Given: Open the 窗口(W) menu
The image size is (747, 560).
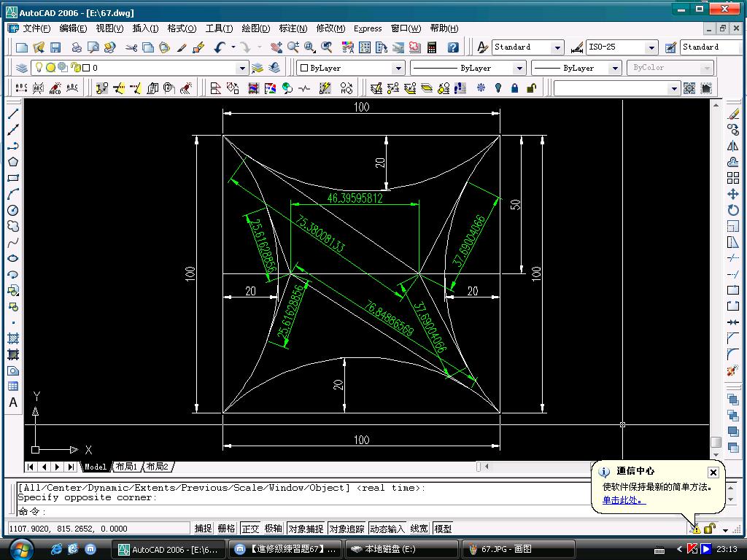Looking at the screenshot, I should click(x=406, y=28).
